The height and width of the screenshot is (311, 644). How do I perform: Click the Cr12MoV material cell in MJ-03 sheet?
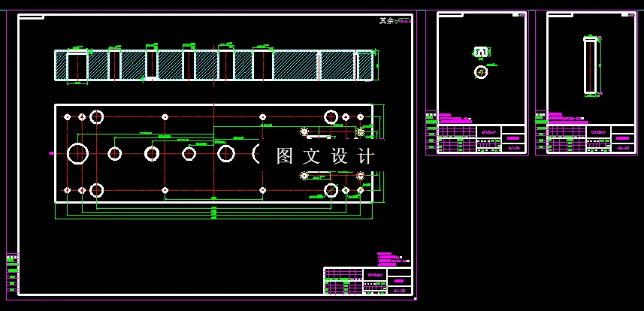click(375, 274)
